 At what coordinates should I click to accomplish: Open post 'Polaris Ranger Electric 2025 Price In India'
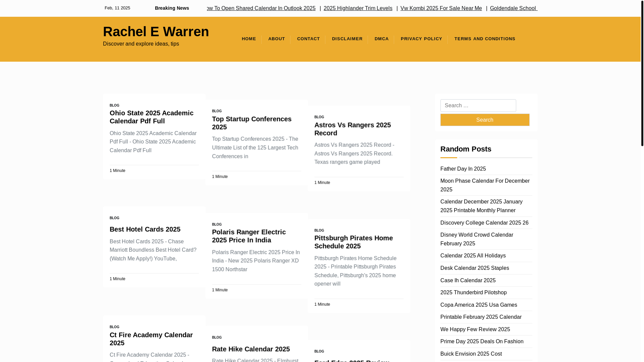[249, 236]
